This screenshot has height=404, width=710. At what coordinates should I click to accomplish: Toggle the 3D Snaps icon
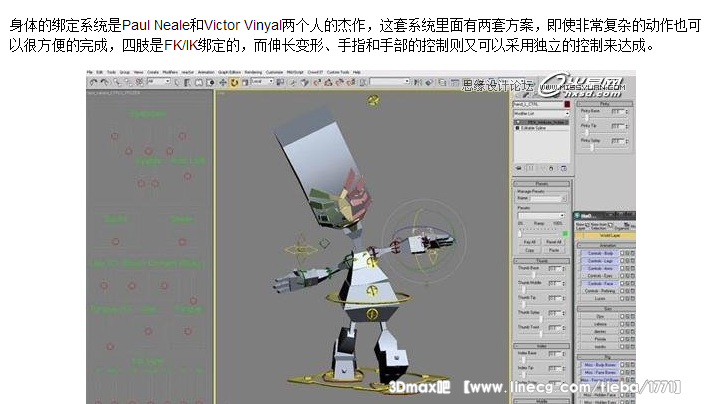pos(317,83)
